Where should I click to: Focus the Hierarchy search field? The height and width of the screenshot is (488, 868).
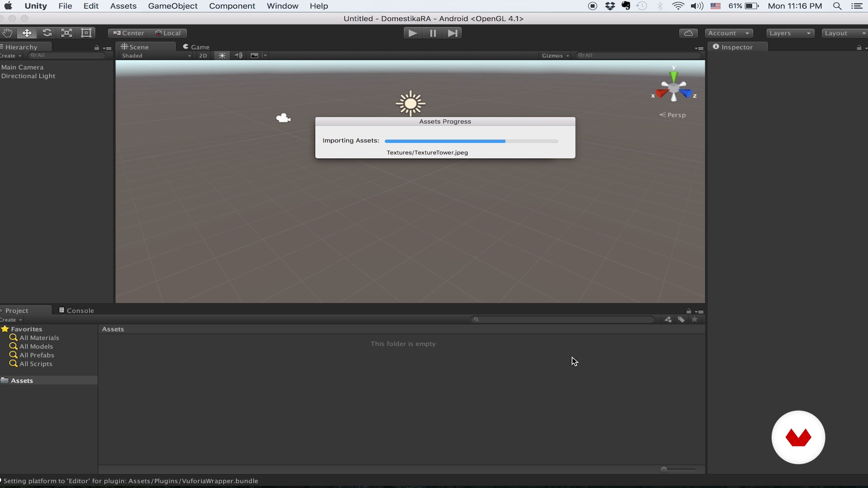point(67,55)
